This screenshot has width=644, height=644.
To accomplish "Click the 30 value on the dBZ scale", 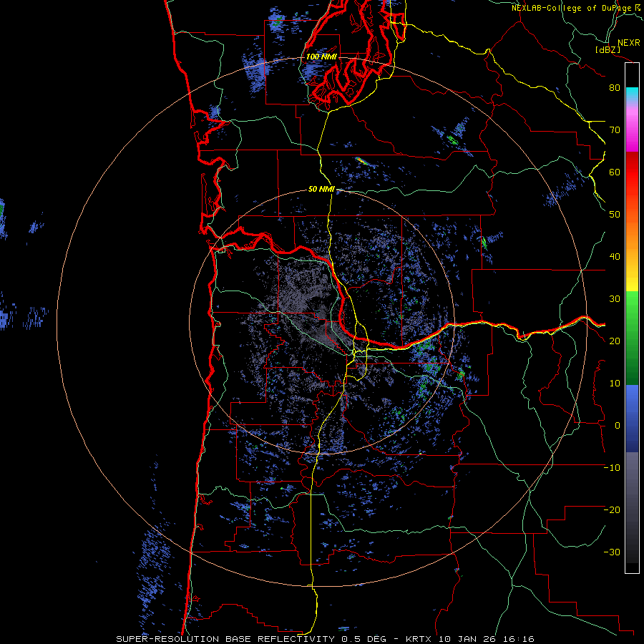I will coord(615,298).
